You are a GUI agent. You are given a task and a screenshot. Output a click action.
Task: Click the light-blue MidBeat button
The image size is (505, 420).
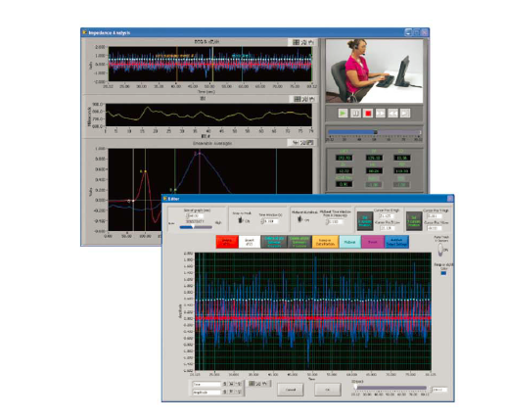pos(350,242)
